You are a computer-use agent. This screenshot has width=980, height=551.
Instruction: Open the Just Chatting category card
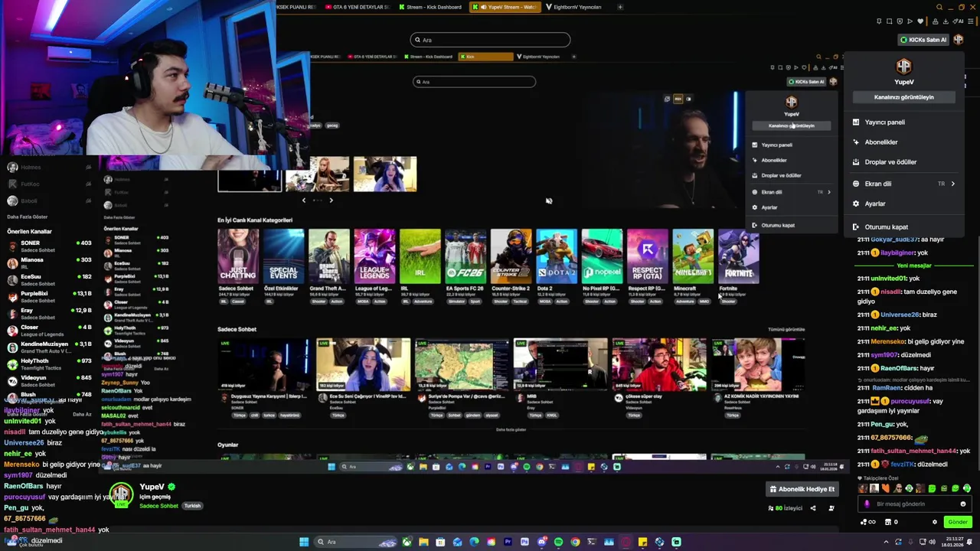point(238,256)
